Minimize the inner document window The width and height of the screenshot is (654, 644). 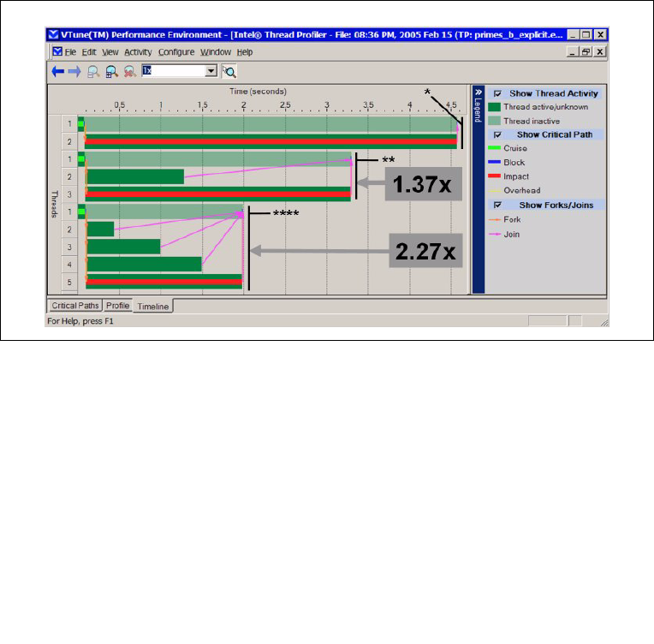coord(572,51)
